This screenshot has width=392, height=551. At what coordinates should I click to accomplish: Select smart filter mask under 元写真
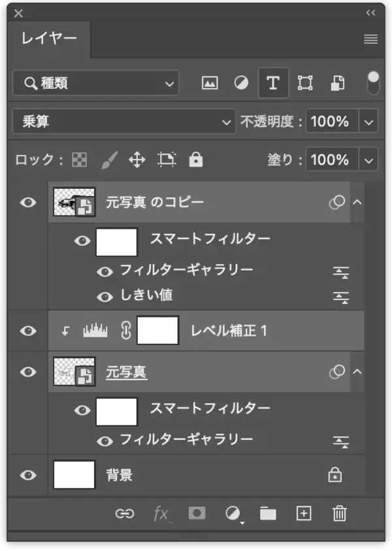point(116,412)
